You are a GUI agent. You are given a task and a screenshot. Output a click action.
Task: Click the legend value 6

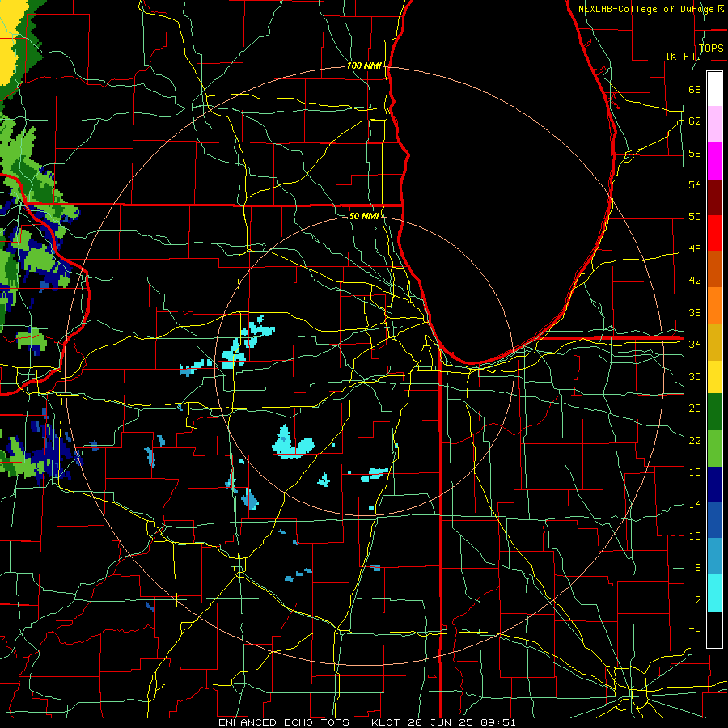[x=697, y=568]
